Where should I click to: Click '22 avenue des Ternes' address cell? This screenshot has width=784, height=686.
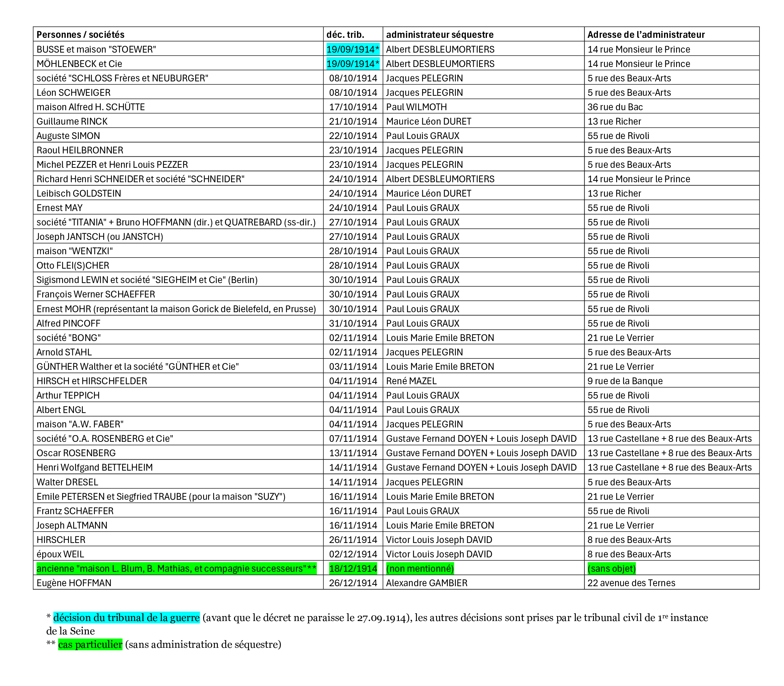(x=631, y=583)
